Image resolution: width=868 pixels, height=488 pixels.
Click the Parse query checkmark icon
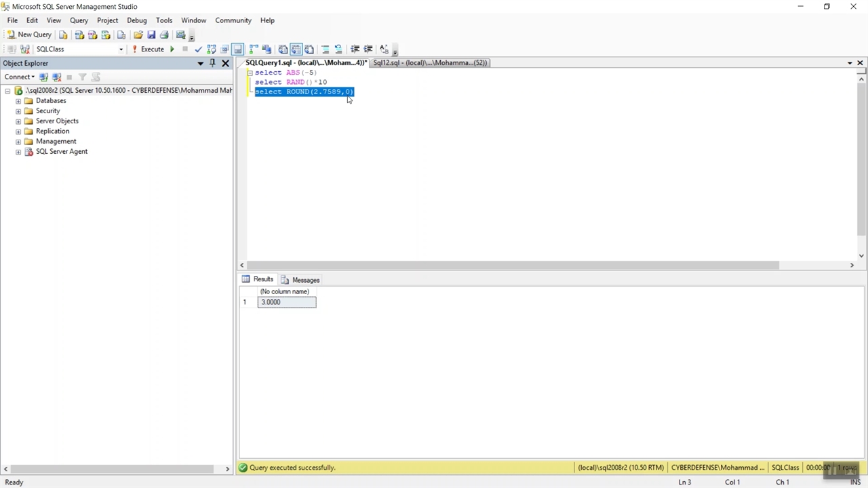coord(198,49)
